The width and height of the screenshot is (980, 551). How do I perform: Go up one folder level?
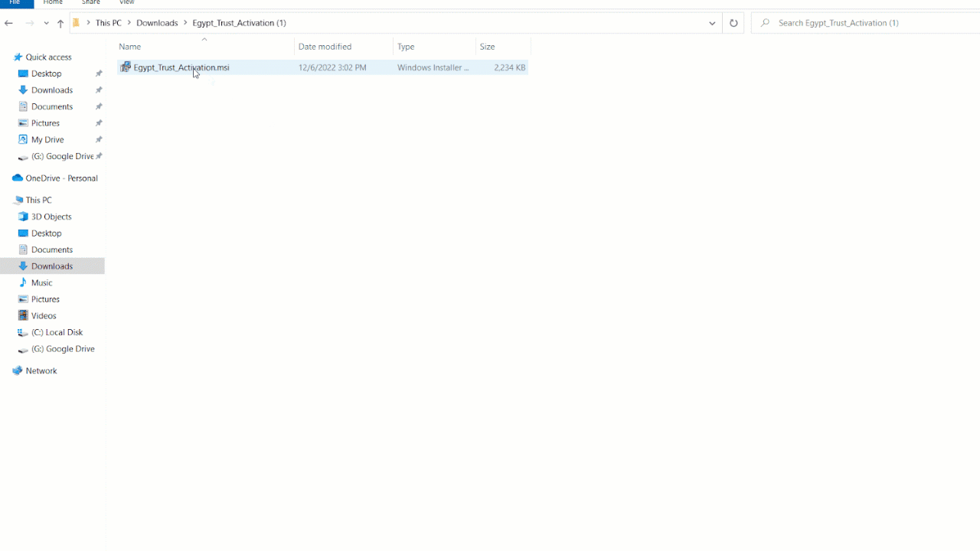60,23
